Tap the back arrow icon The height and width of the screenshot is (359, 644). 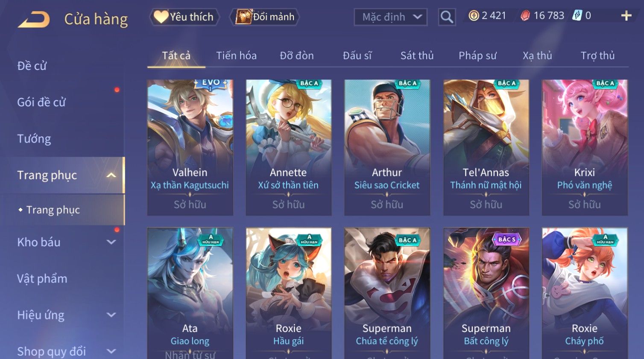[34, 19]
